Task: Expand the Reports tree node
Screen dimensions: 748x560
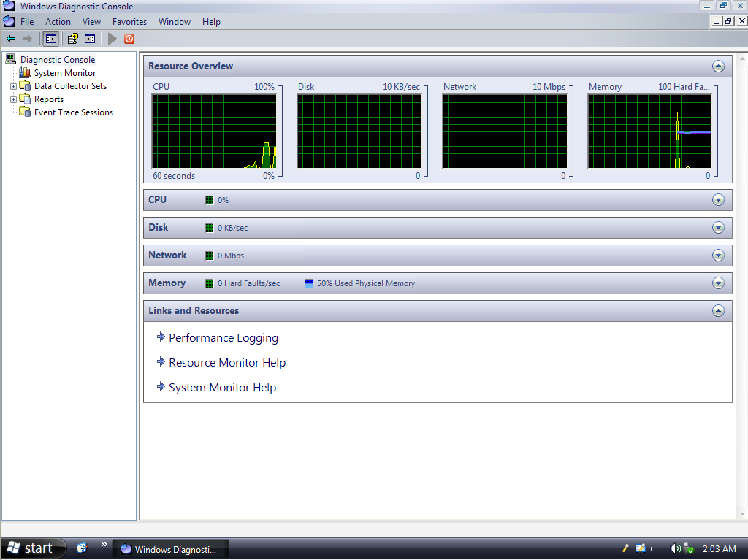Action: [13, 100]
